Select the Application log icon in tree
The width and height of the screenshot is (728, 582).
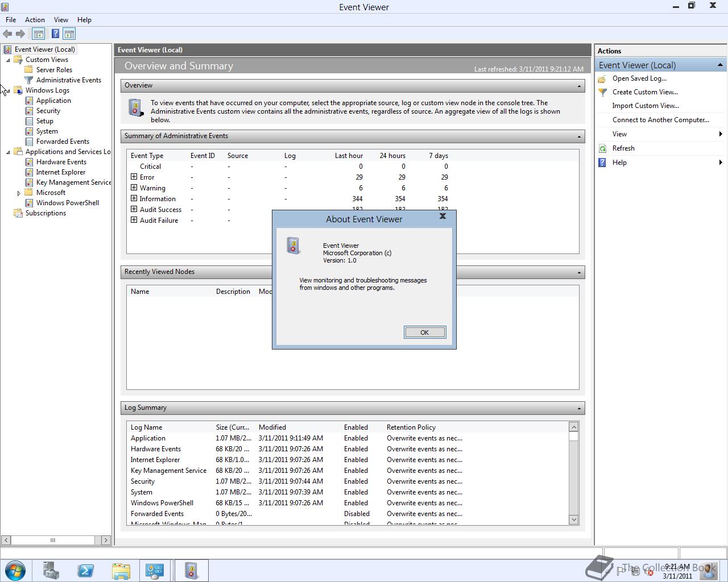29,101
